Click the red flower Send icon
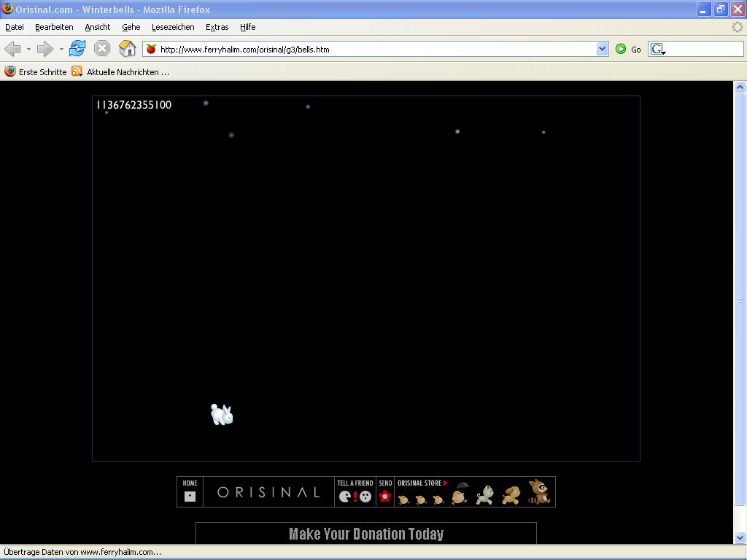The image size is (747, 560). click(385, 497)
